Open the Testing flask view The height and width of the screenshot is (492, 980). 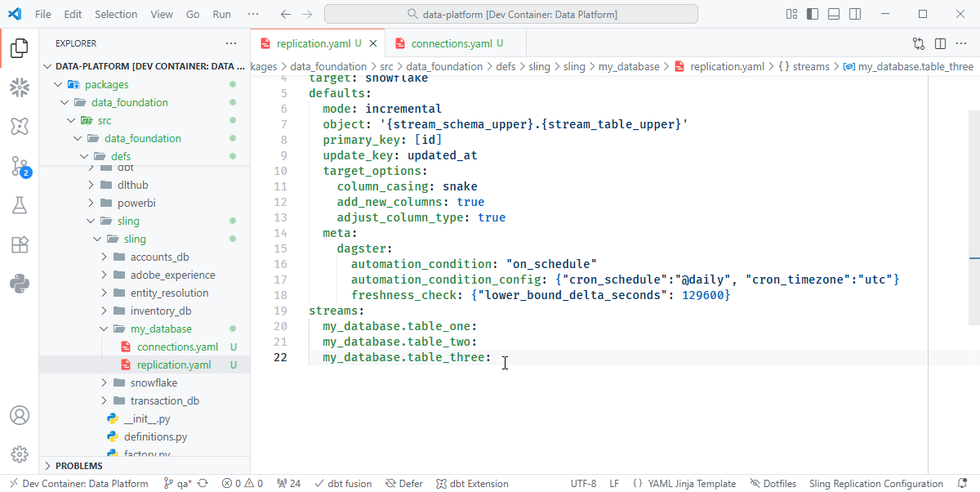(x=20, y=206)
